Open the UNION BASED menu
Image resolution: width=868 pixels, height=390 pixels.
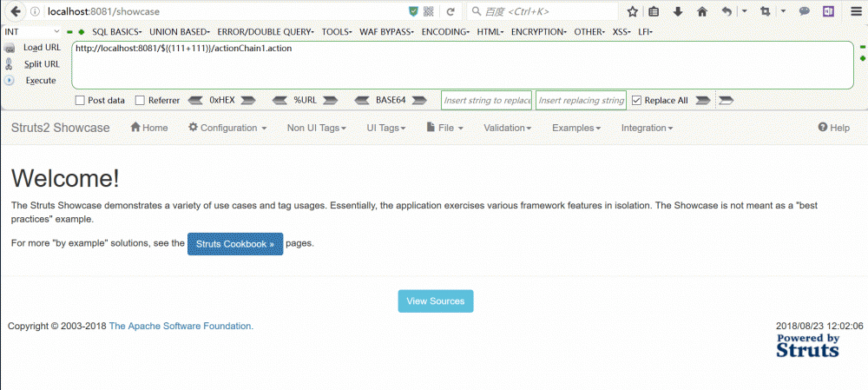point(180,32)
